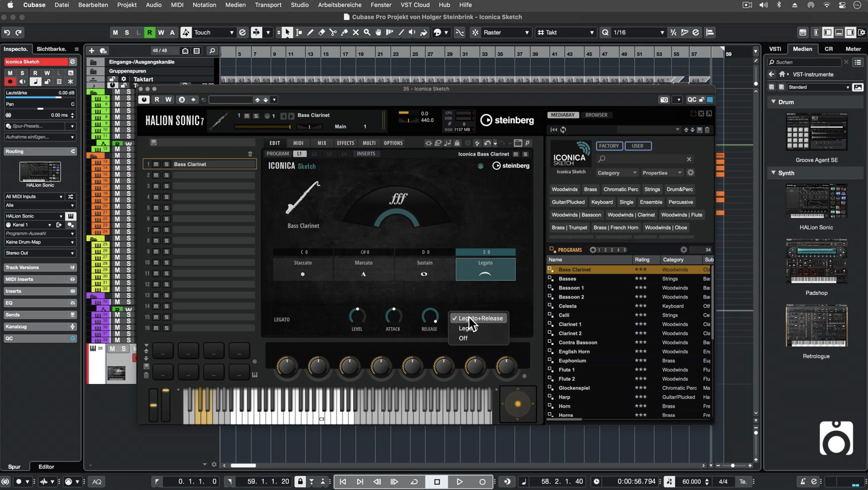
Task: Open MediaBay filter settings gear icon
Action: tap(690, 173)
